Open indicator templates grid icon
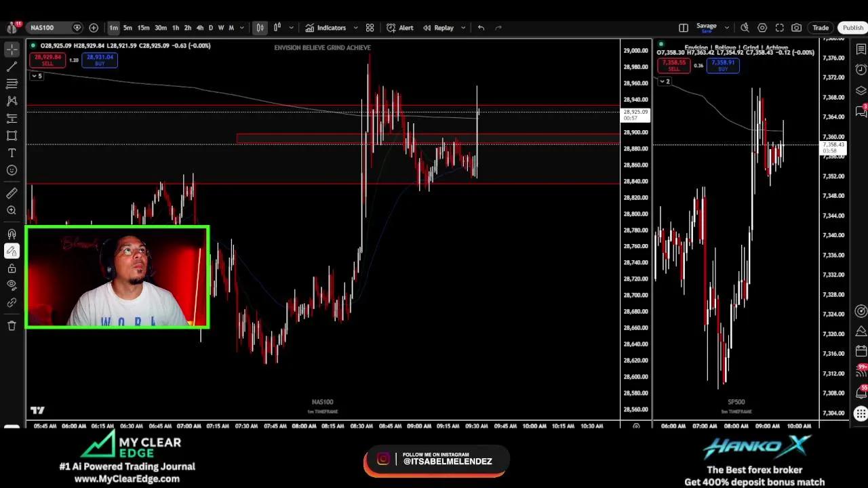The width and height of the screenshot is (868, 488). [x=370, y=28]
